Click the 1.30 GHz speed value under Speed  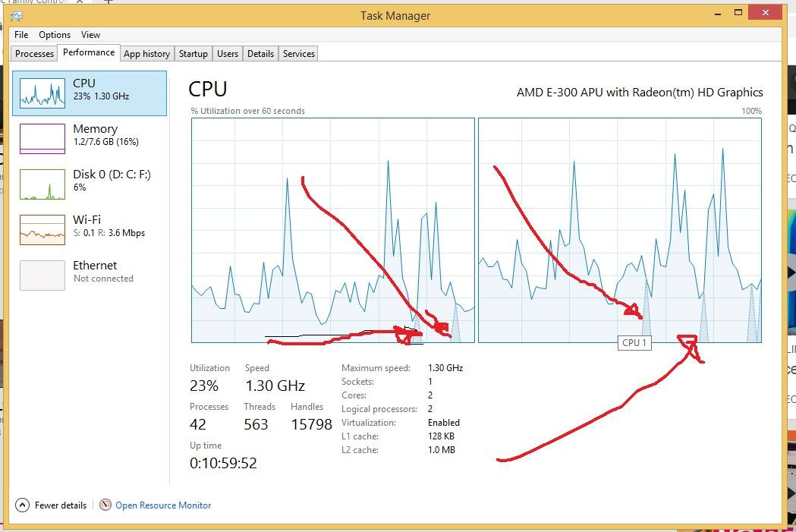click(x=275, y=386)
